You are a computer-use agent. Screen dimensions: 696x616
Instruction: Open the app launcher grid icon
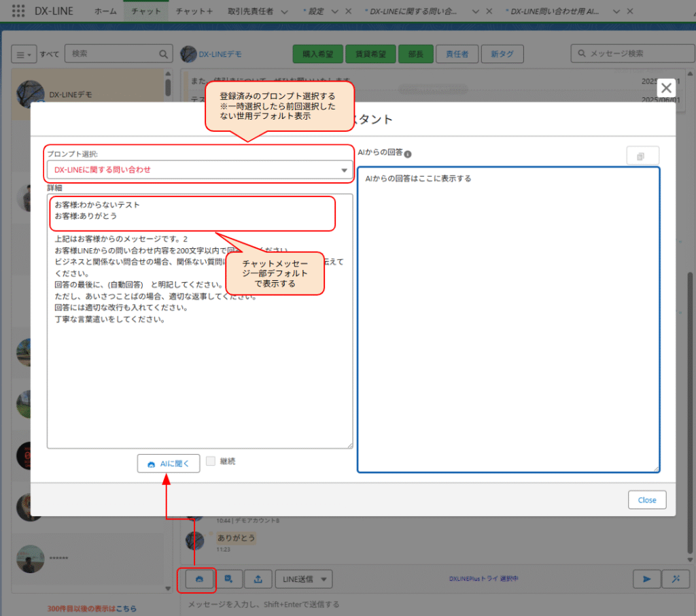18,12
